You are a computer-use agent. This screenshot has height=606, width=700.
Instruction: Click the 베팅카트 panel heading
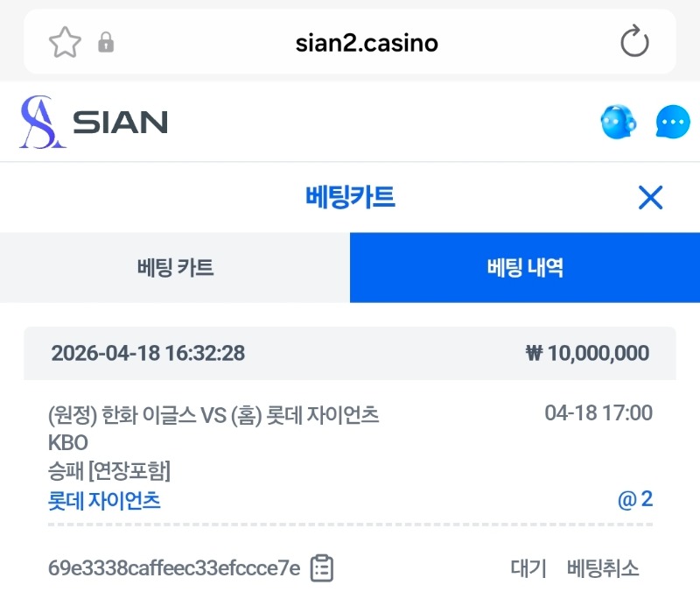click(350, 198)
